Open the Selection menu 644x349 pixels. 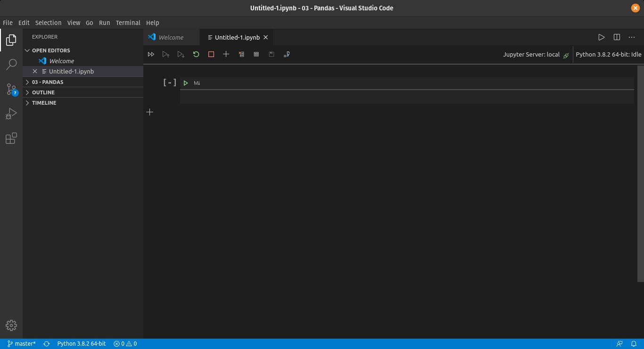coord(48,23)
